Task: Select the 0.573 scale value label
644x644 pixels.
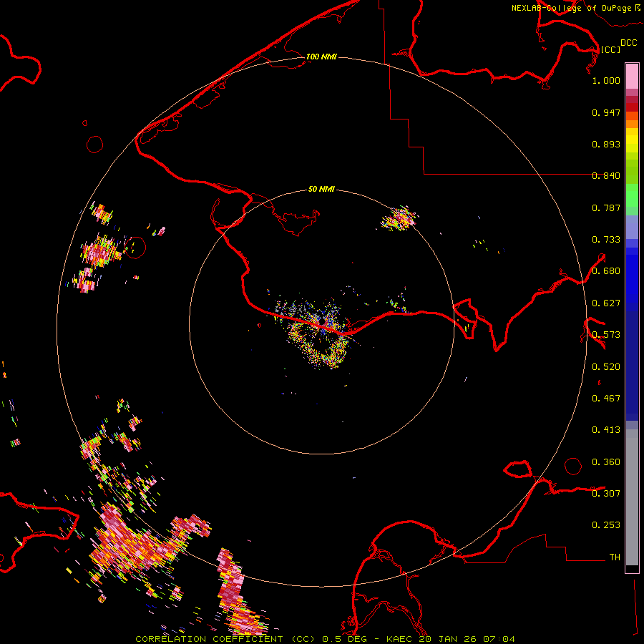Action: coord(606,335)
